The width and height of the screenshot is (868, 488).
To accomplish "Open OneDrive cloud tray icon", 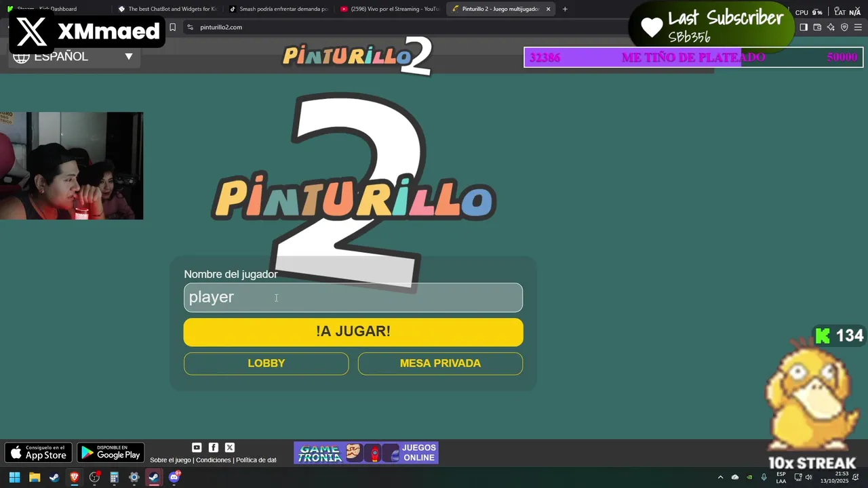I will (735, 477).
